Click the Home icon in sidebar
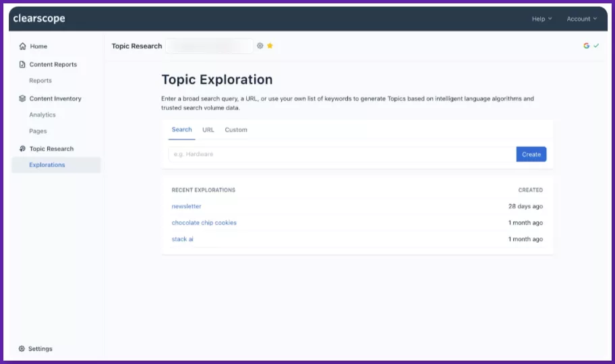Viewport: 615px width, 364px height. point(22,47)
